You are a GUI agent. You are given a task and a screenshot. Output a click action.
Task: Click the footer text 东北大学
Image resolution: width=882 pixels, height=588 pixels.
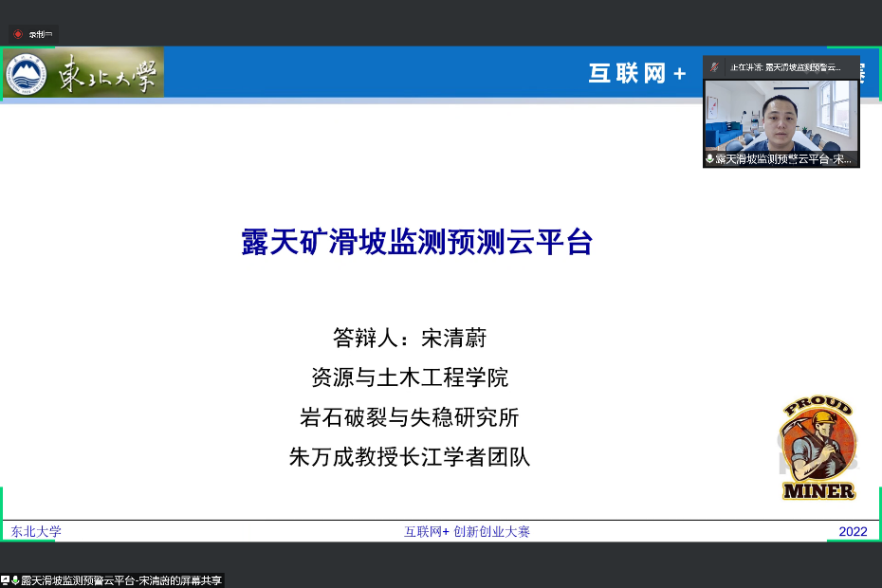click(x=36, y=531)
